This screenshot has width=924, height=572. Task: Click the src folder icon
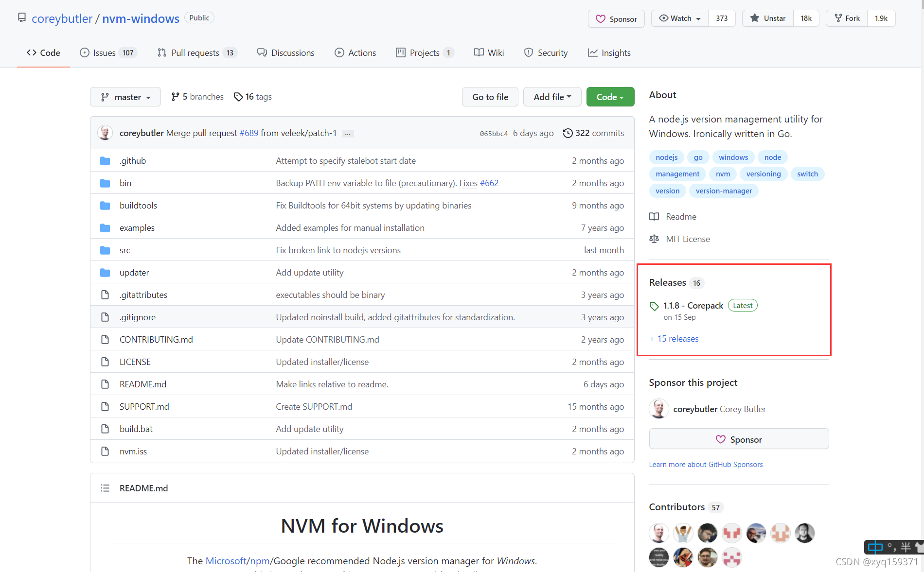coord(105,250)
